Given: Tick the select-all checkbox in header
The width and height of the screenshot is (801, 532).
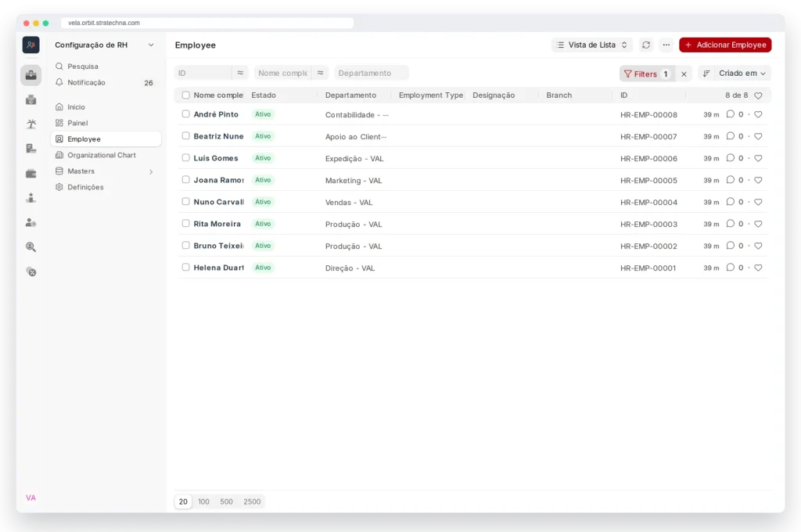Looking at the screenshot, I should [186, 95].
